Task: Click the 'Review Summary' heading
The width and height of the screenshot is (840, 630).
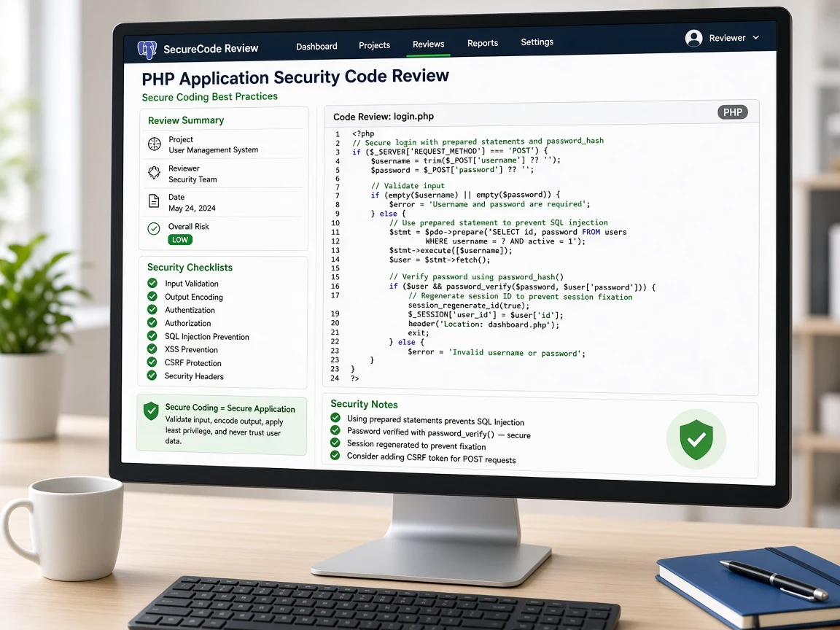Action: click(x=186, y=120)
